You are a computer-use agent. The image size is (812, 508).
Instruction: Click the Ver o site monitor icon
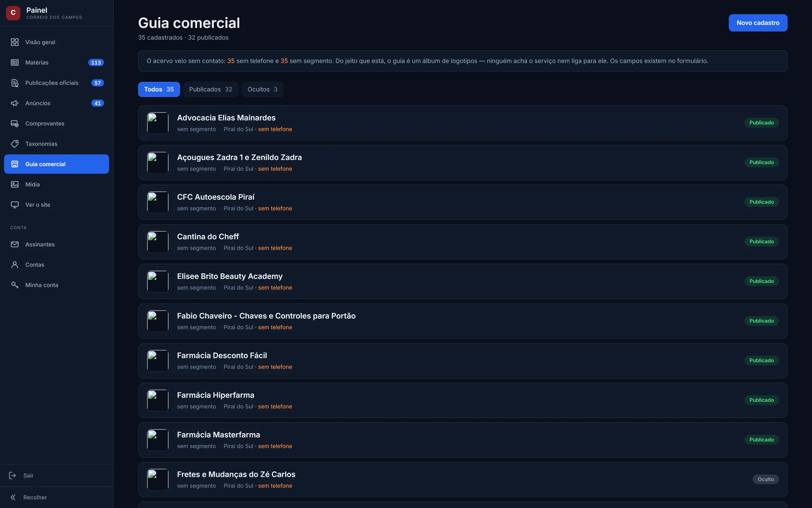(x=15, y=205)
